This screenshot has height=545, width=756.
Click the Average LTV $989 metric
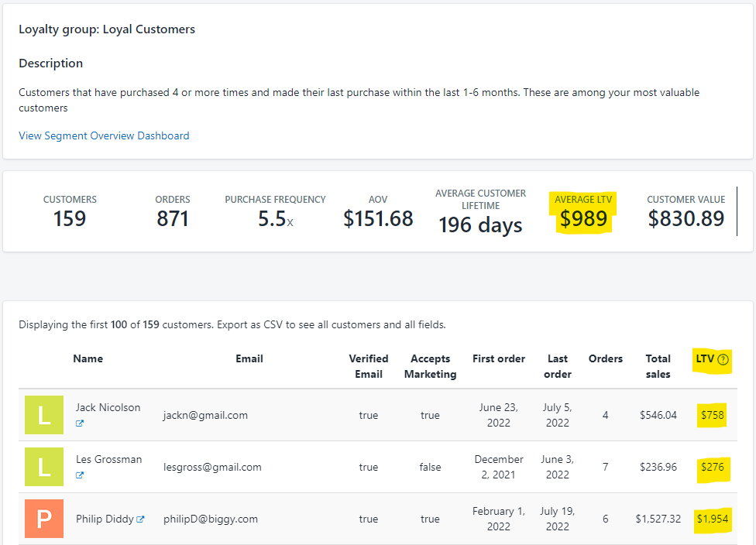583,212
